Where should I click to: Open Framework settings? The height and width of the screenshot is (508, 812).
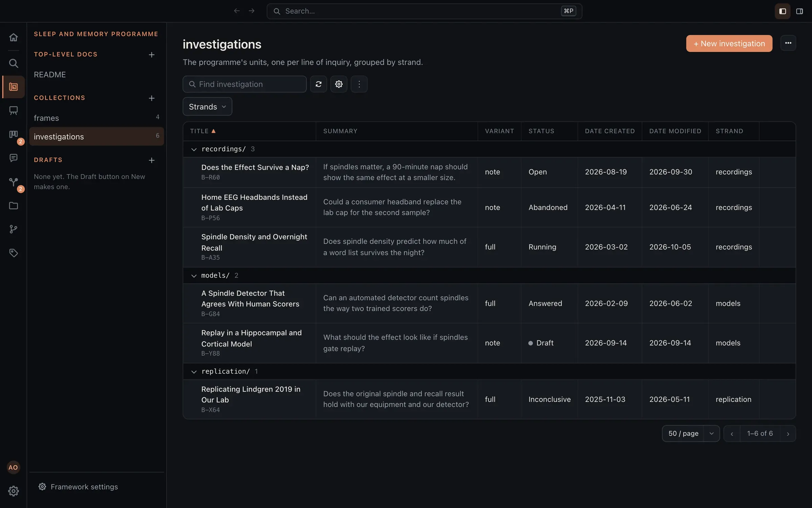pos(78,487)
